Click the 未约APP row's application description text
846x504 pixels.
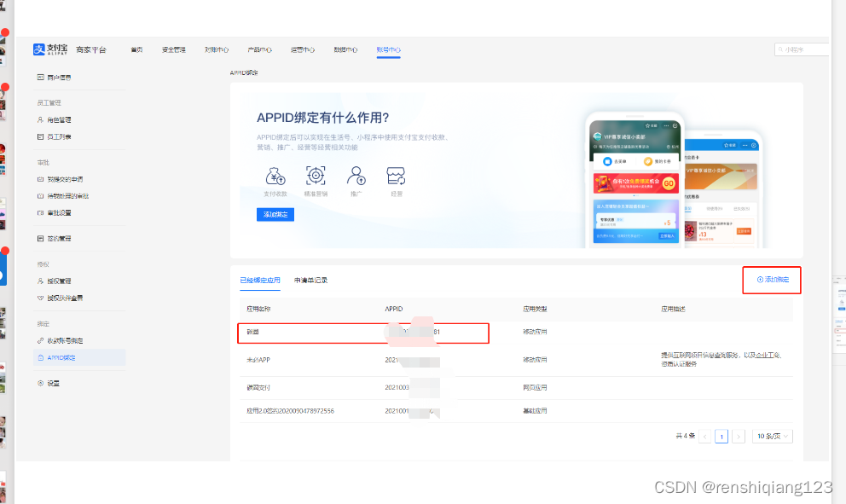point(721,359)
